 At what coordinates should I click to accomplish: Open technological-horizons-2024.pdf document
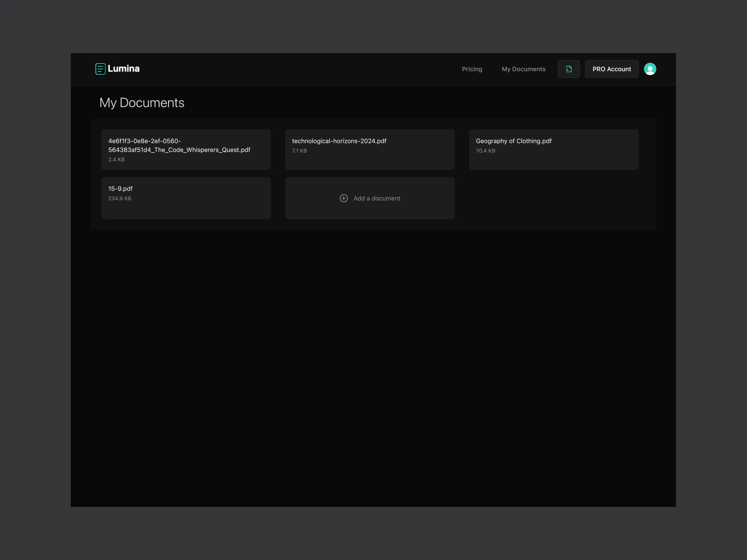pos(339,141)
